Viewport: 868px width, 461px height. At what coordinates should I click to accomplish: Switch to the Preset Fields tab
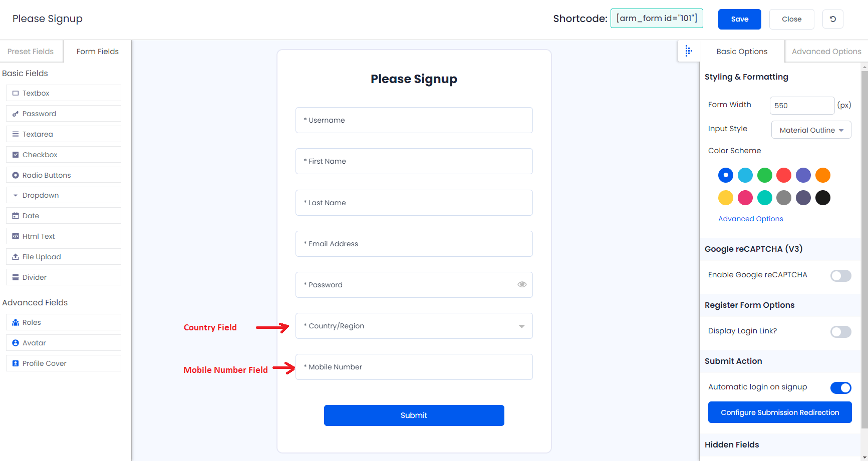pos(31,52)
